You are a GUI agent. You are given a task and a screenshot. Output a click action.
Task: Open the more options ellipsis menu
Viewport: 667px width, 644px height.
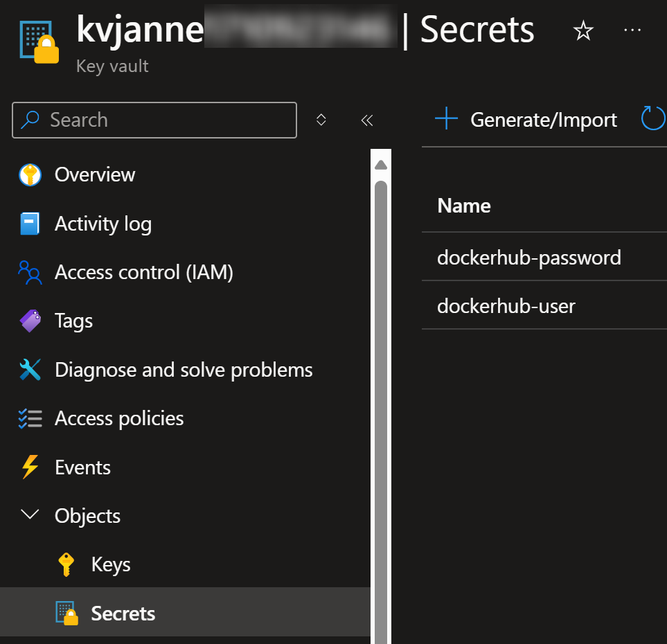pos(632,30)
